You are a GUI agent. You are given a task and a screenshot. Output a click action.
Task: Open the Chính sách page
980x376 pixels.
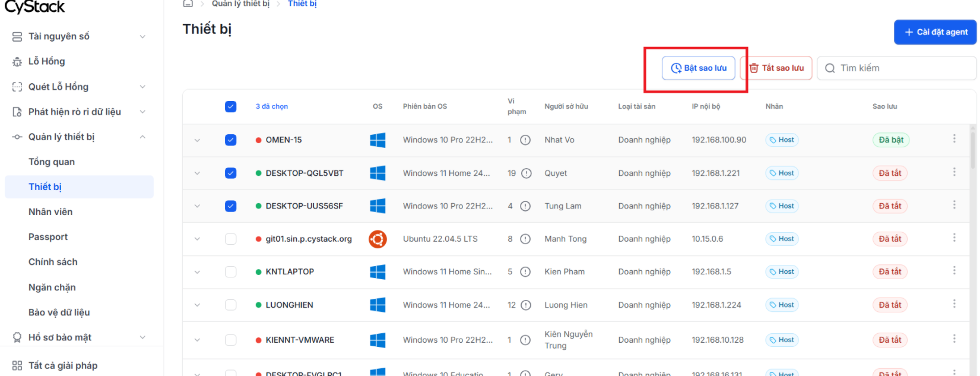click(53, 262)
